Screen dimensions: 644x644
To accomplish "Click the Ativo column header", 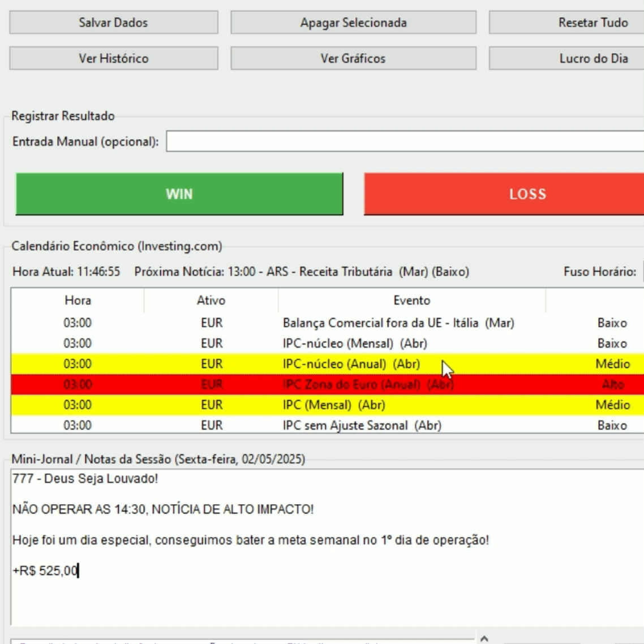I will (211, 300).
